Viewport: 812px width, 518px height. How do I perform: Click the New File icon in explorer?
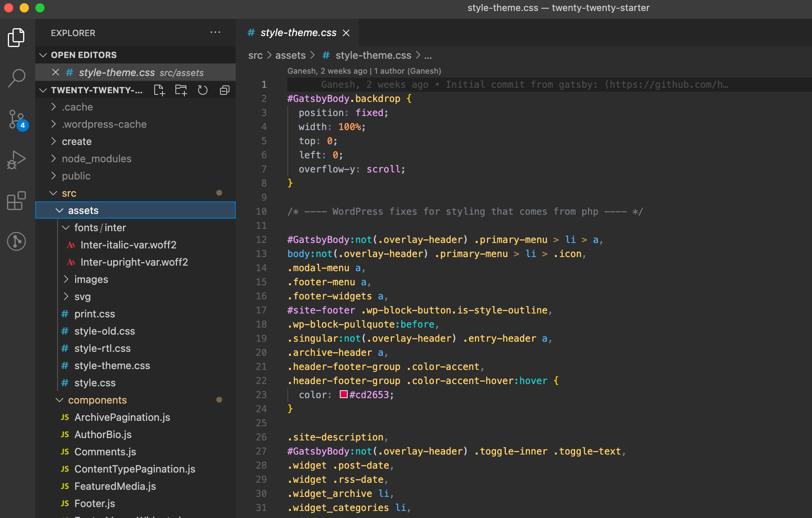coord(159,90)
